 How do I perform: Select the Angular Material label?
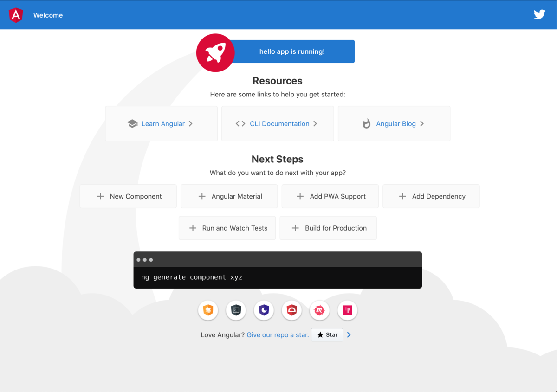[237, 196]
